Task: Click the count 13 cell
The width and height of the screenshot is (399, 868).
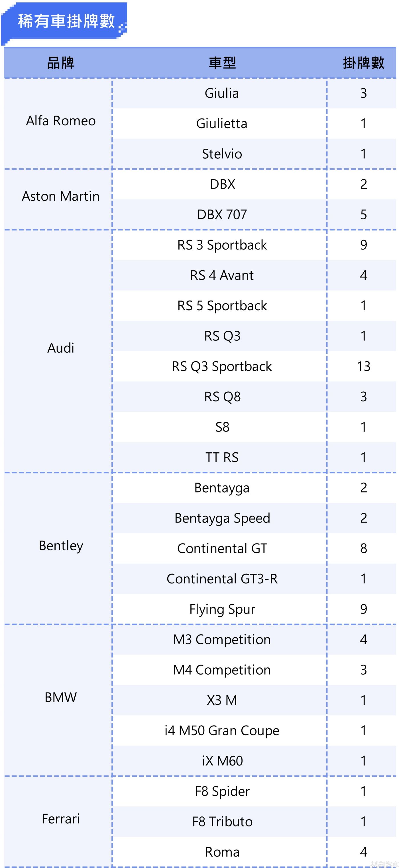Action: (x=363, y=367)
